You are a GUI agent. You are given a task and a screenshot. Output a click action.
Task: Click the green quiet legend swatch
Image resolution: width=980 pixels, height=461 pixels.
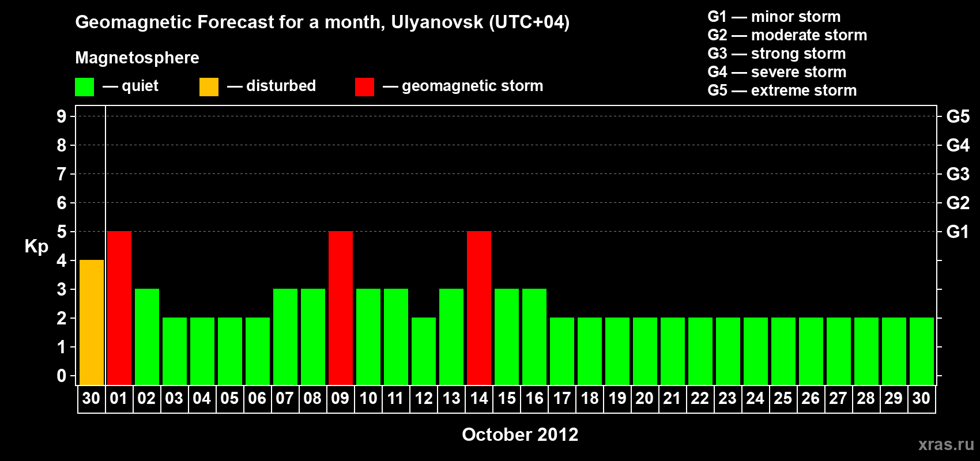84,87
